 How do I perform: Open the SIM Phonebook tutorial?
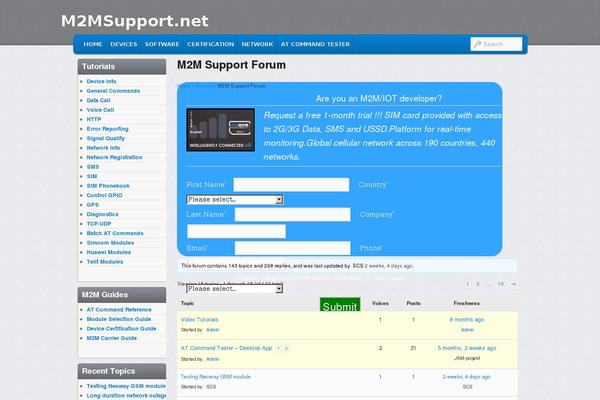point(108,186)
